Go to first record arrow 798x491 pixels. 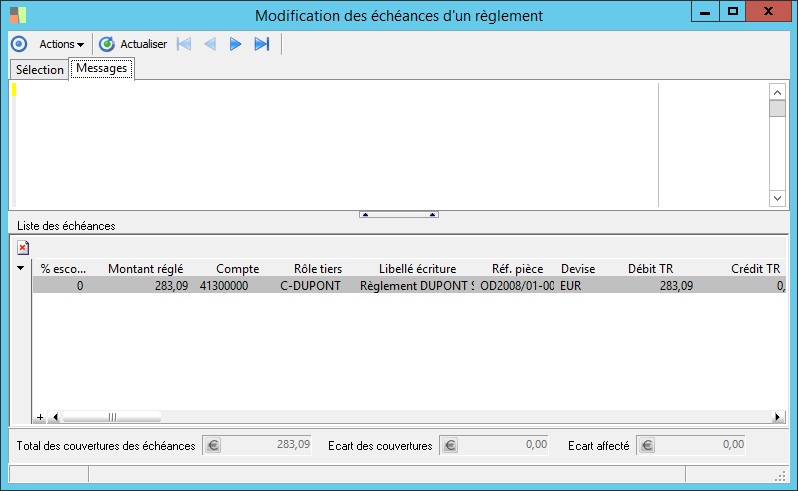coord(184,44)
